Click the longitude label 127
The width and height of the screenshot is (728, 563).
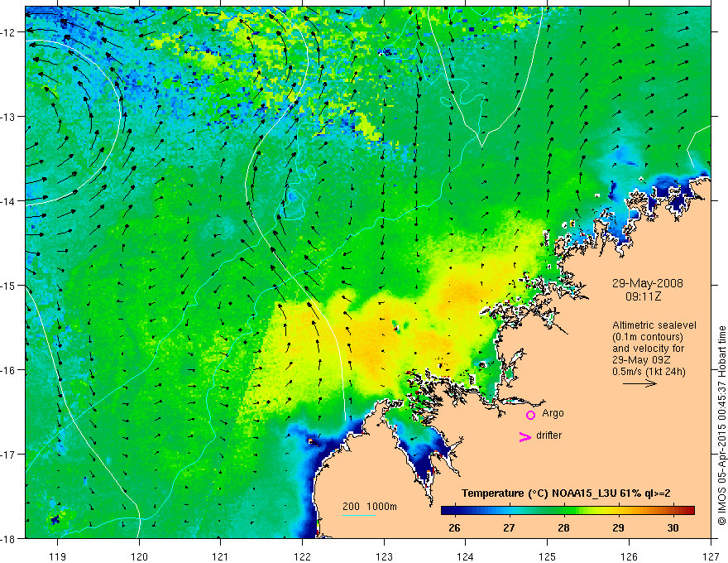click(711, 556)
